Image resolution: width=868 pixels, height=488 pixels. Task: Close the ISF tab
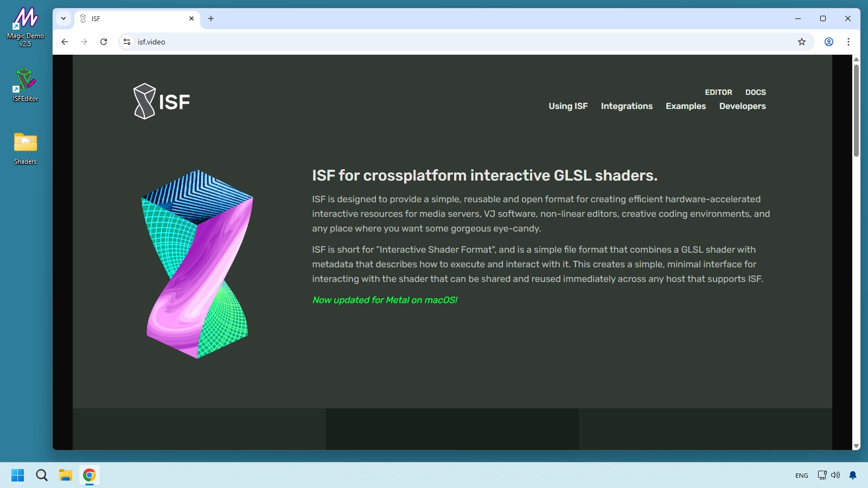pos(192,18)
